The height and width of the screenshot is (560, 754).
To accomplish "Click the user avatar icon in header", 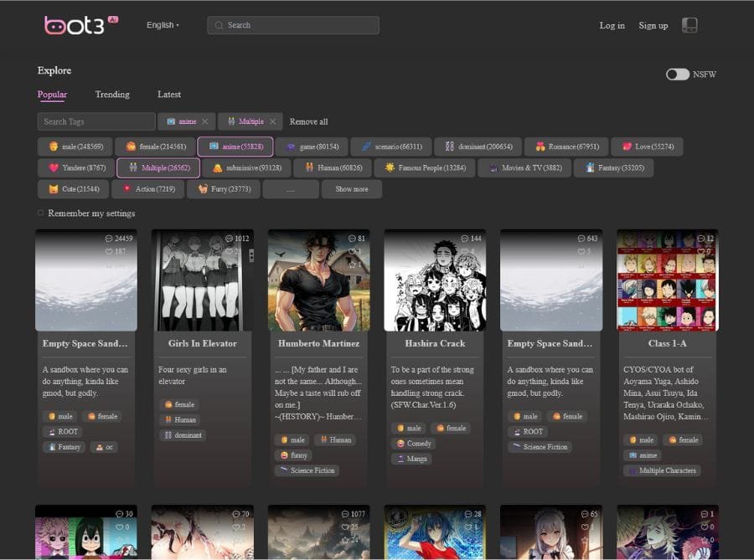I will pos(689,25).
